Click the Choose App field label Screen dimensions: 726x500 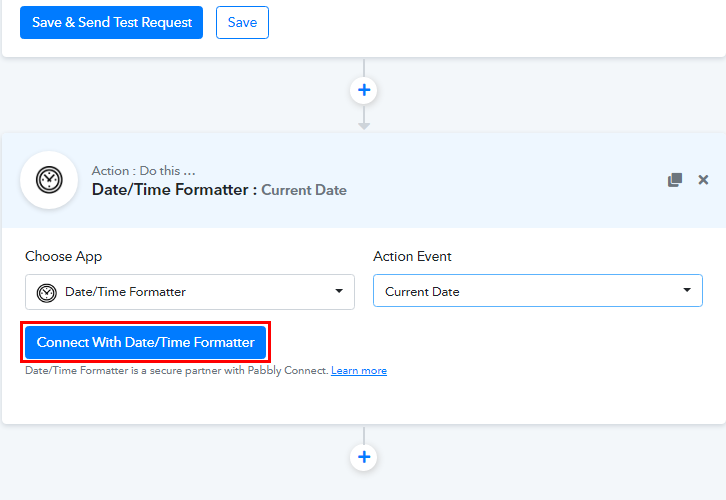tap(63, 256)
